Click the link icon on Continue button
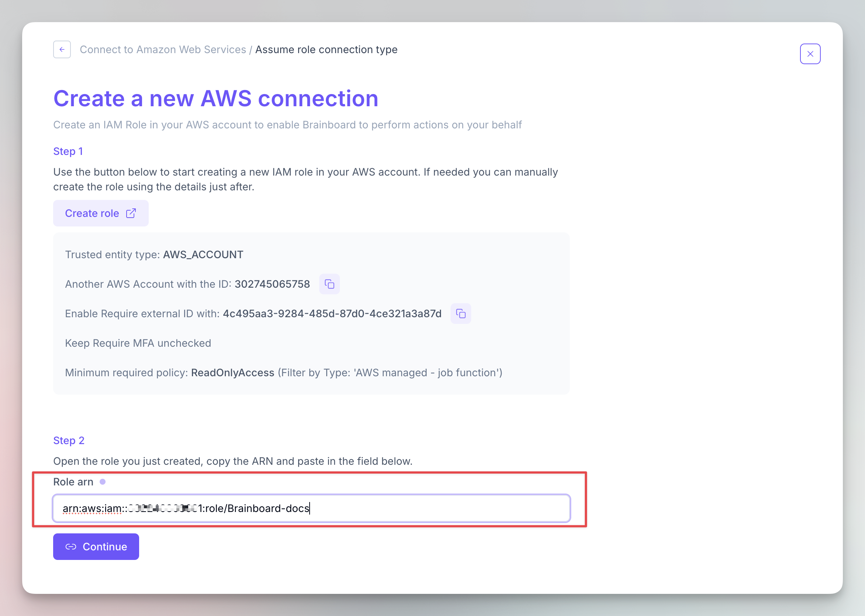865x616 pixels. (x=71, y=547)
